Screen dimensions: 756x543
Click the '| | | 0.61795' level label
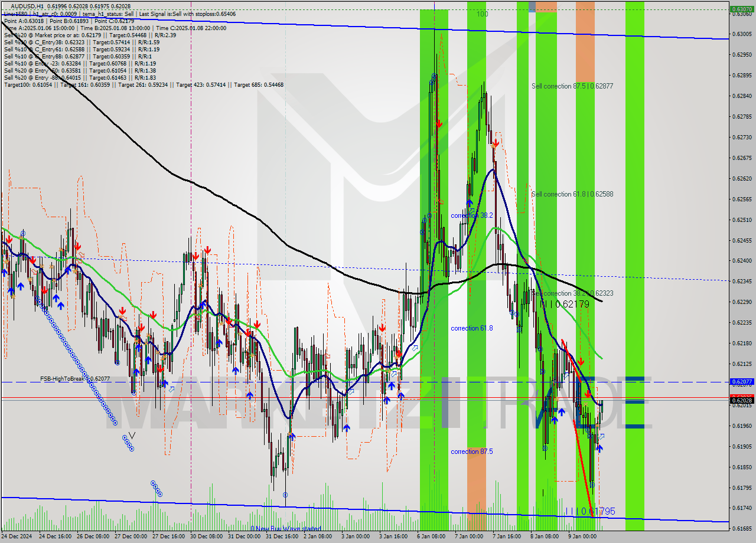[591, 511]
